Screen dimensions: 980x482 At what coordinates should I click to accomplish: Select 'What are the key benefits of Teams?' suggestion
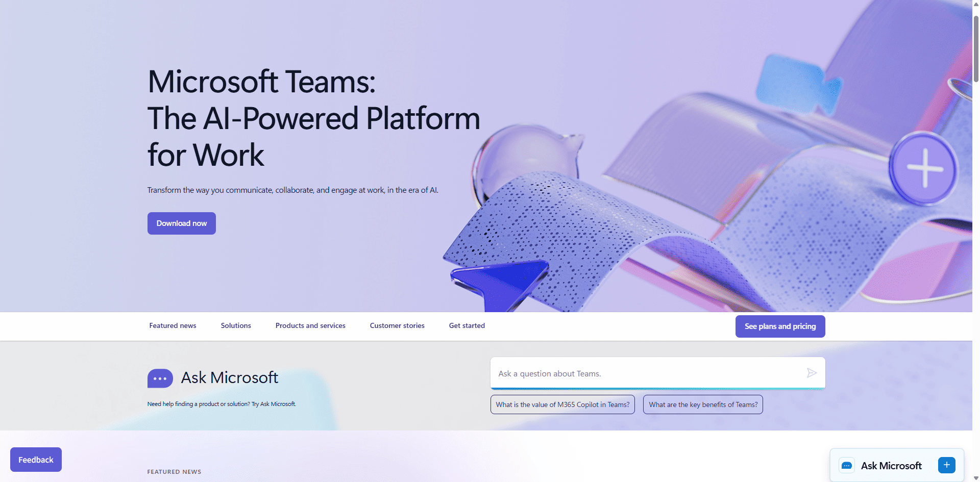pyautogui.click(x=703, y=404)
